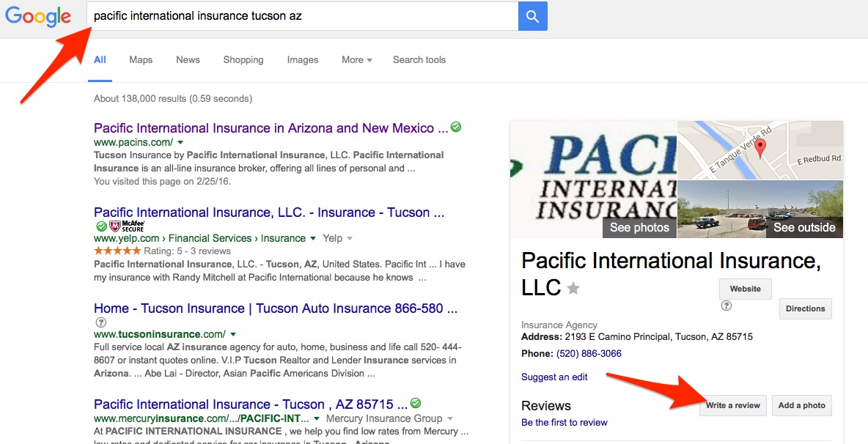This screenshot has width=868, height=444.
Task: Click Pacific International Insurance, LLC panel title
Action: (x=671, y=274)
